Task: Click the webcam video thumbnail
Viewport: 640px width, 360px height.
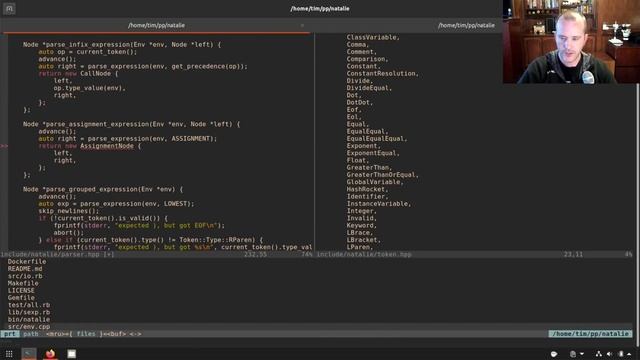Action: (571, 42)
